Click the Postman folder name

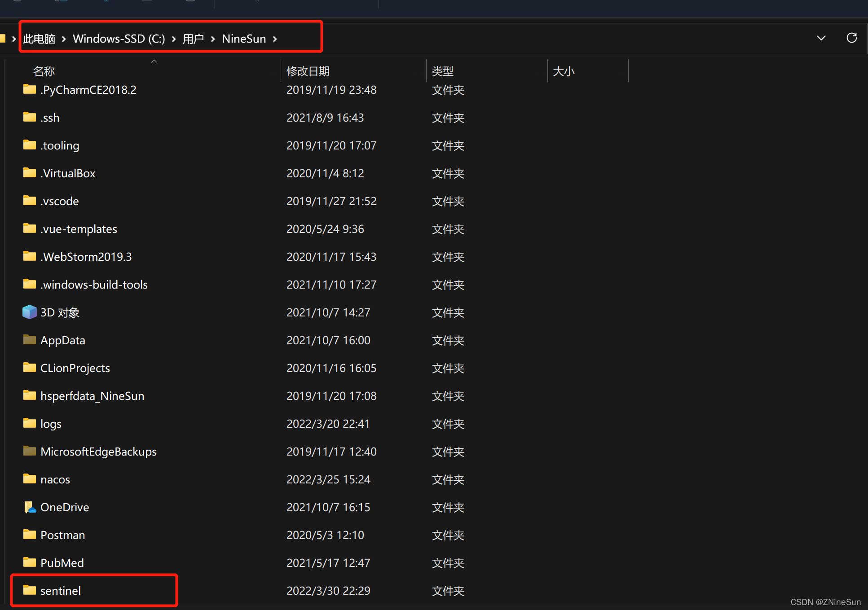tap(63, 535)
